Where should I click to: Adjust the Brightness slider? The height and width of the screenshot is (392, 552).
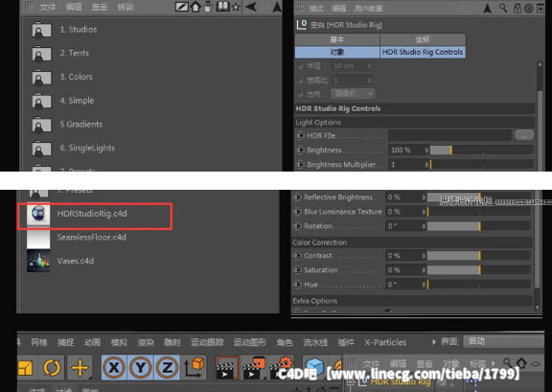click(x=481, y=150)
